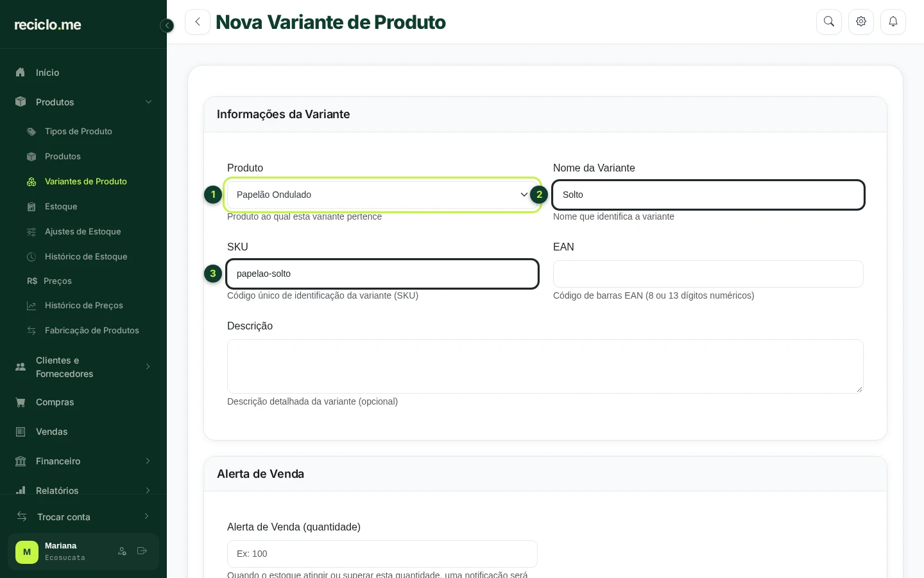Screen dimensions: 924x578
Task: Click the Descrição textarea resize handle
Action: (859, 389)
